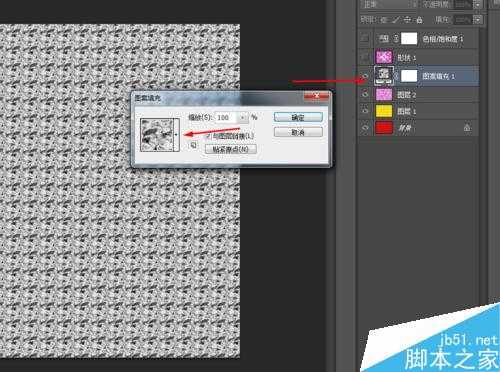
Task: Open the layer Fill value dropdown arrow
Action: coord(478,20)
